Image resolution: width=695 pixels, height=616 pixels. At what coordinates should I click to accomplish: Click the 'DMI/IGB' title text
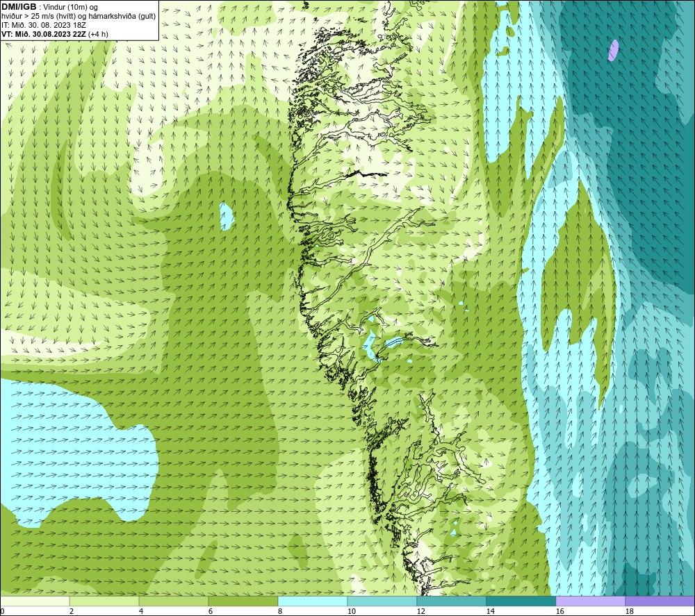point(19,7)
